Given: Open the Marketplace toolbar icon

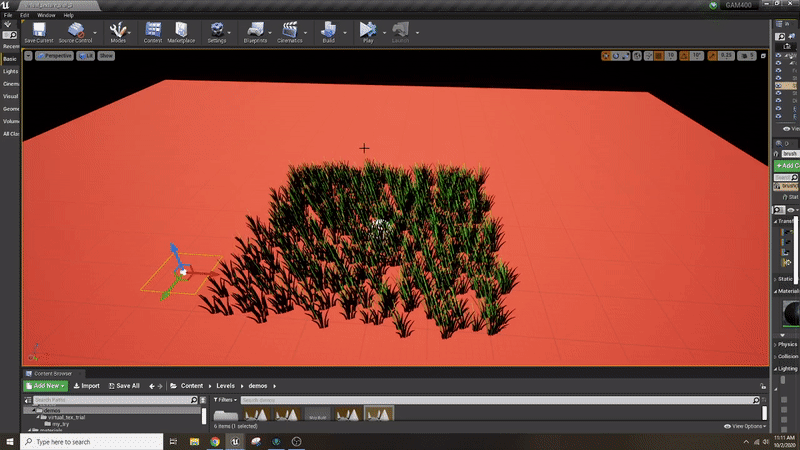Looking at the screenshot, I should point(181,31).
